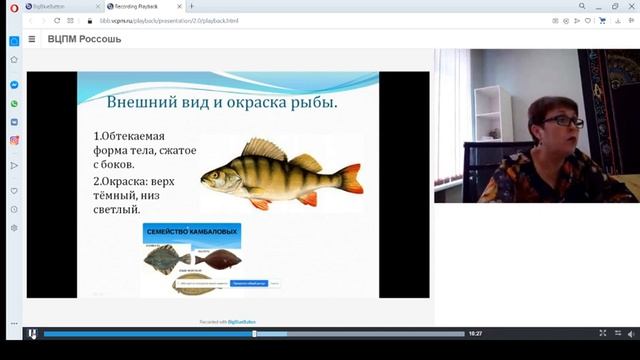Open home icon in Opera sidebar
The height and width of the screenshot is (360, 640).
(14, 60)
